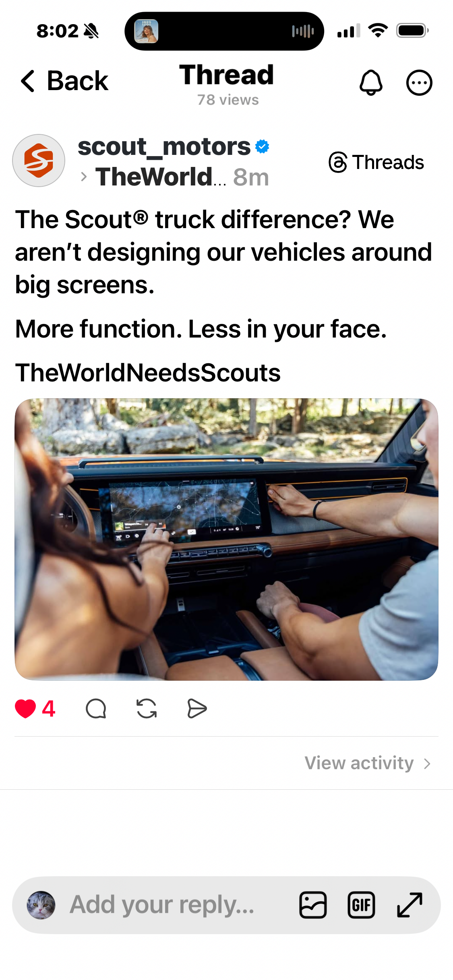The height and width of the screenshot is (980, 453).
Task: Open the GIF picker
Action: click(361, 905)
